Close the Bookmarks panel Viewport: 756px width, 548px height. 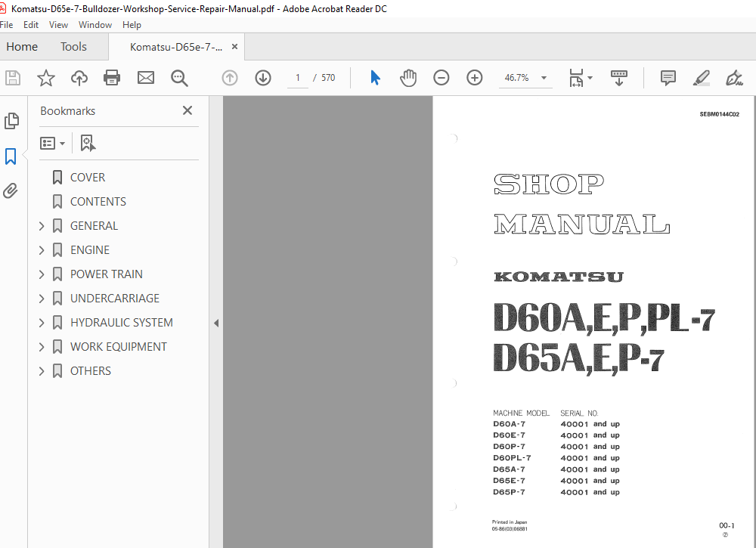pos(187,110)
